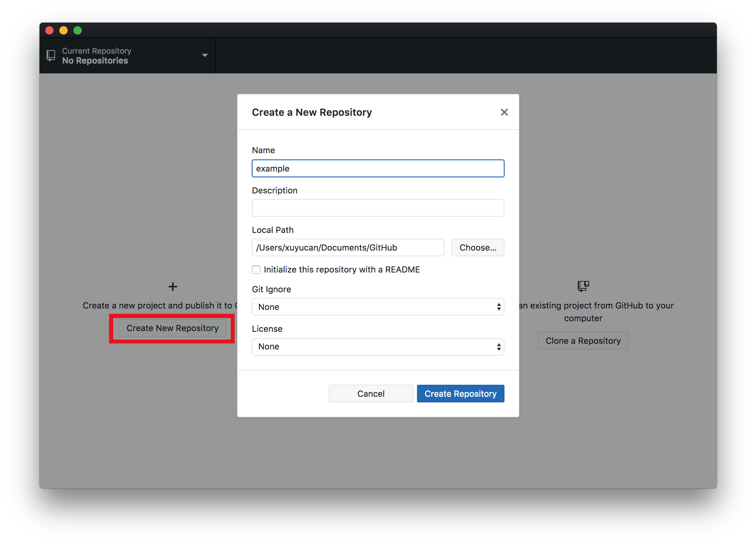
Task: Click the Create Repository blue button
Action: tap(460, 394)
